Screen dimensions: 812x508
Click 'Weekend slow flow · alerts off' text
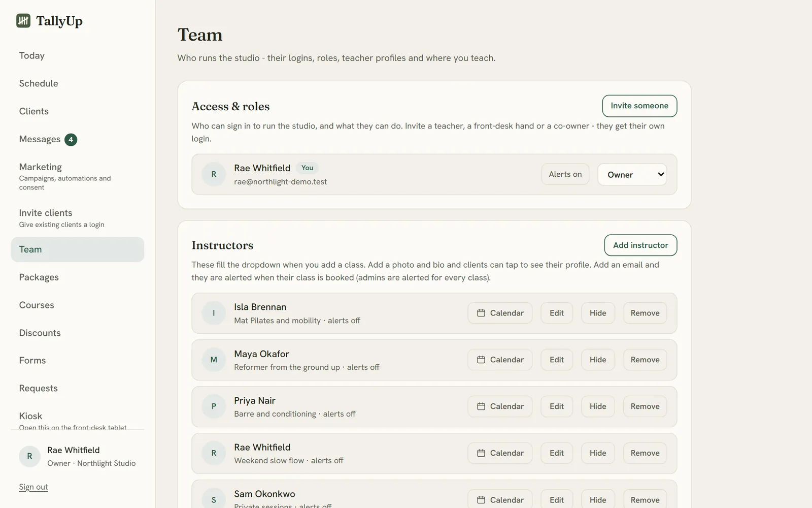(x=288, y=461)
